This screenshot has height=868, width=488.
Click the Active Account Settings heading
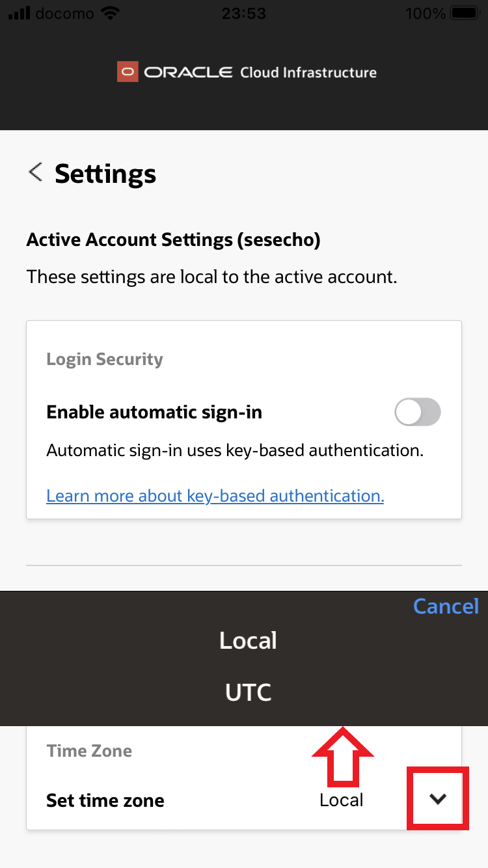tap(173, 240)
